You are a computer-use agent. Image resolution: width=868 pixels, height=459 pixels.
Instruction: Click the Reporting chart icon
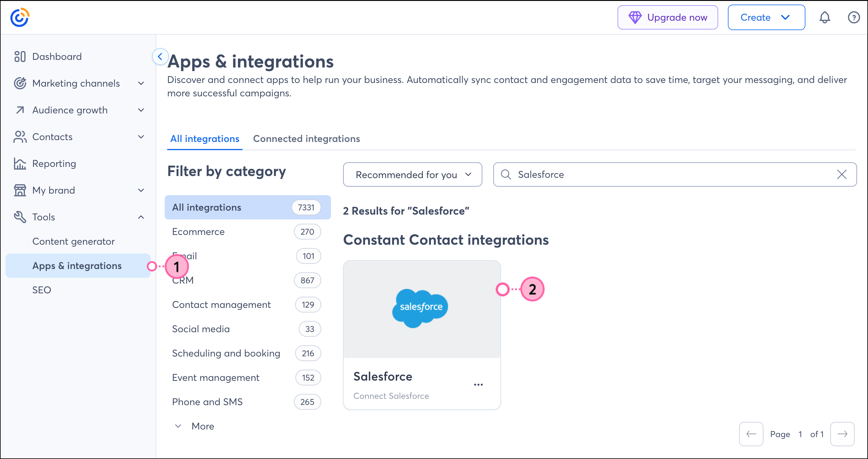20,164
